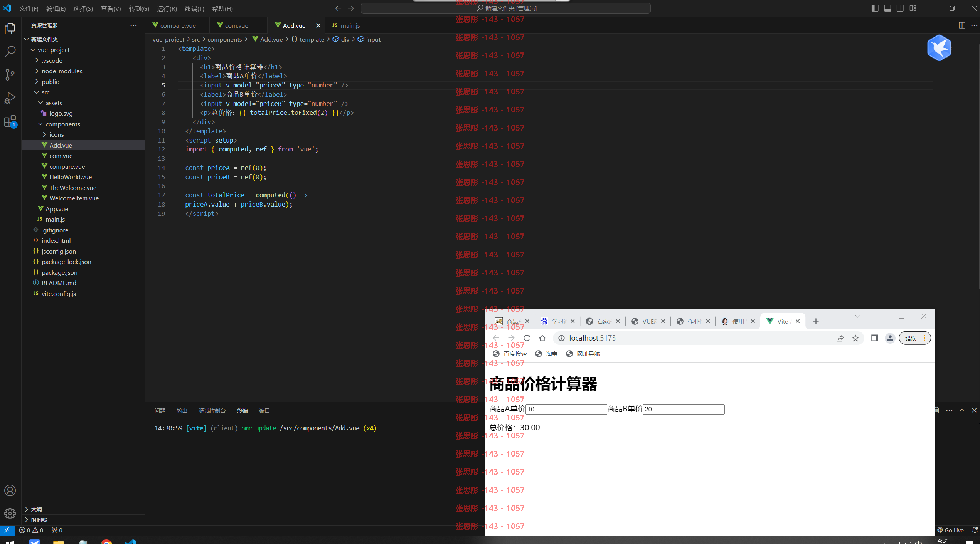Switch to 问题 panel tab
980x544 pixels.
pos(160,411)
